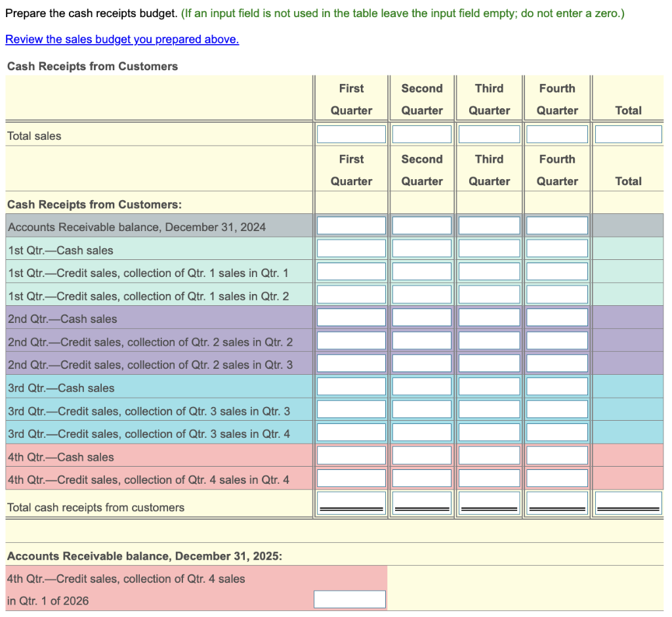This screenshot has width=672, height=617.
Task: Select Qtr. 3 sales collected in Qtr. 3 Third Quarter field
Action: point(489,410)
